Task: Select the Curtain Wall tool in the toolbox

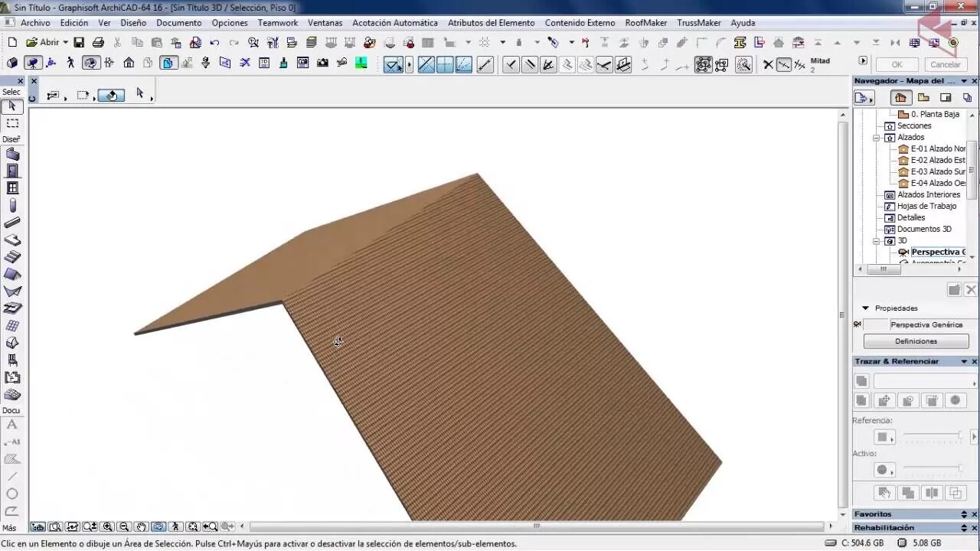Action: tap(12, 326)
